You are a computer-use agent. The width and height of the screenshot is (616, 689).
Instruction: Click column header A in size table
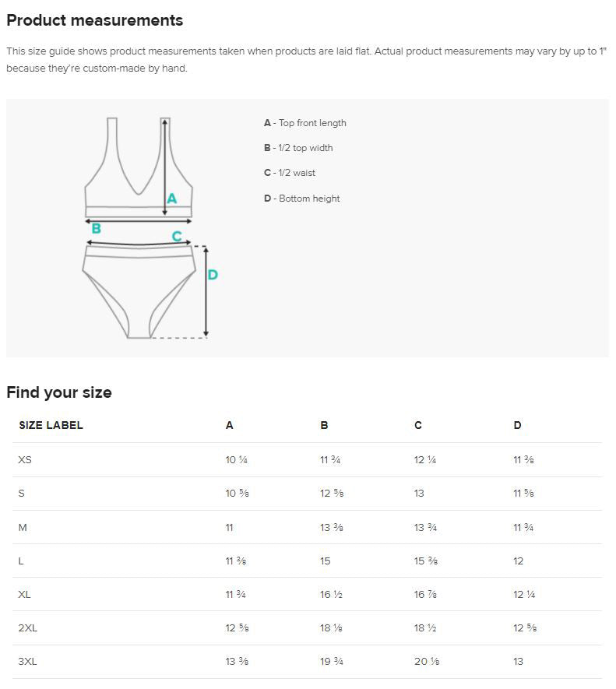tap(230, 425)
